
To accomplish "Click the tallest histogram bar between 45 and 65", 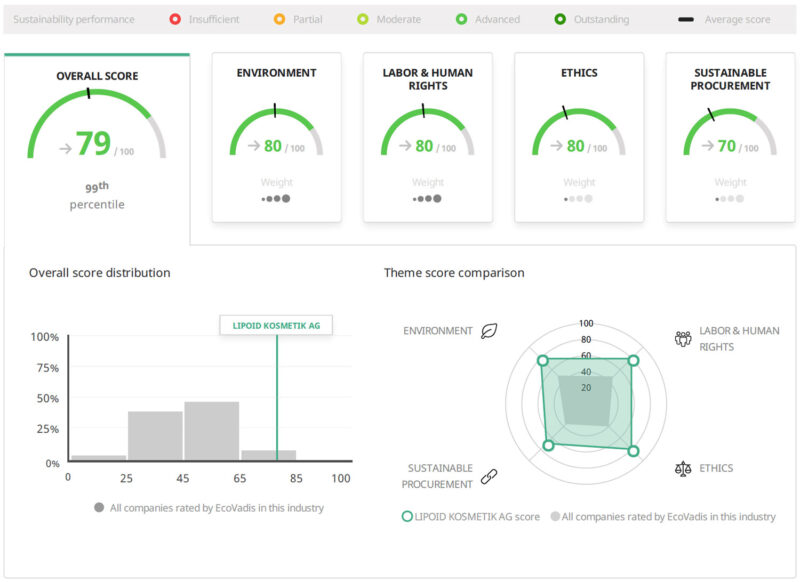I will pyautogui.click(x=212, y=432).
